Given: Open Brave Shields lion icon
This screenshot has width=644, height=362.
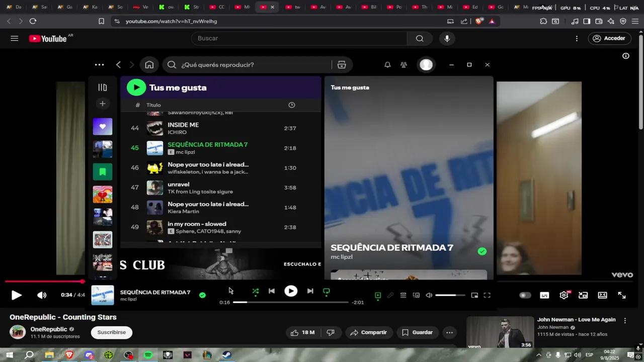Looking at the screenshot, I should [479, 21].
